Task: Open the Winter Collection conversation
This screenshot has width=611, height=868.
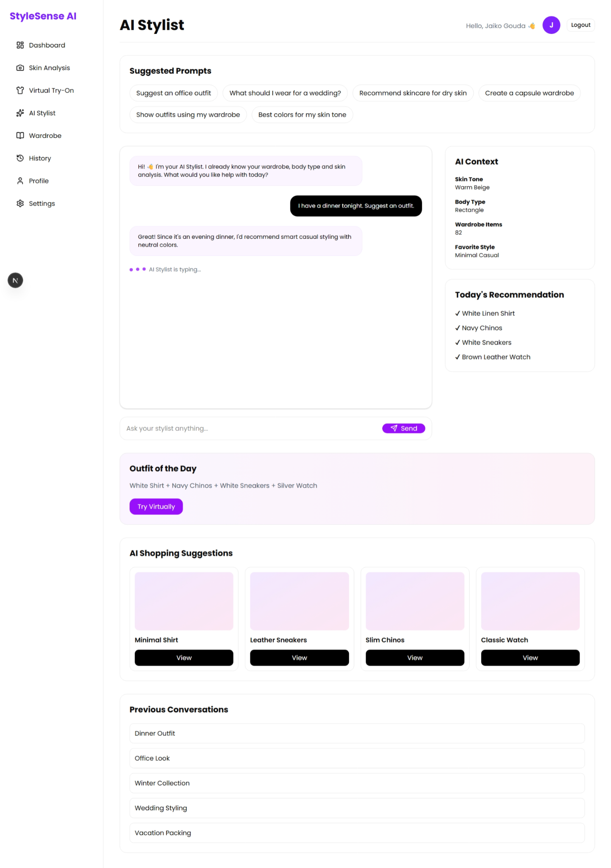Action: click(x=357, y=783)
